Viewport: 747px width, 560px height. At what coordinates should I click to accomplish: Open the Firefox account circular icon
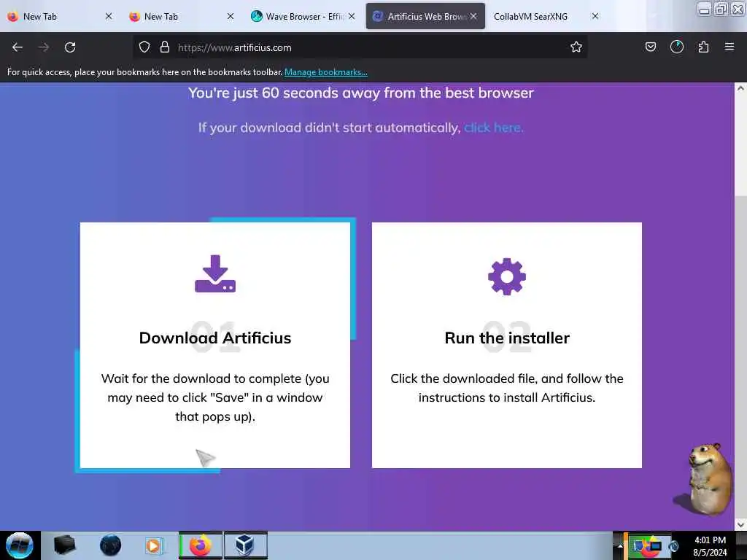coord(676,47)
